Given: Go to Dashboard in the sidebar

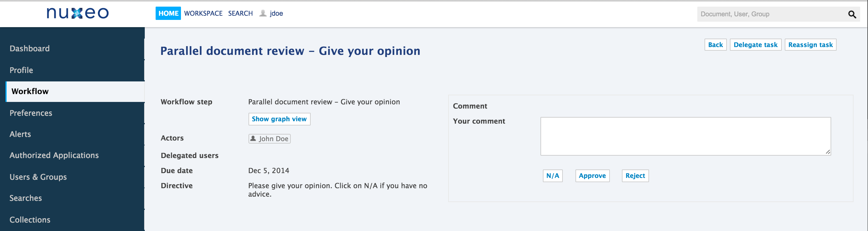Looking at the screenshot, I should 29,49.
